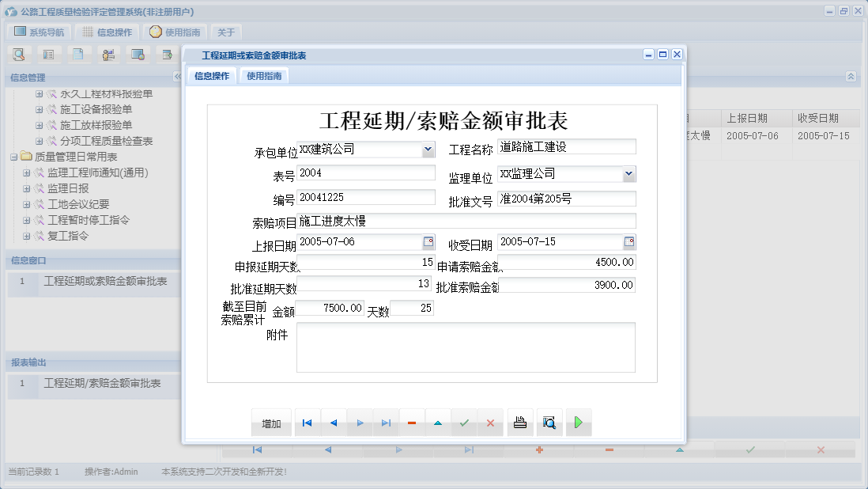
Task: Open the new document icon in the toolbar
Action: point(78,54)
